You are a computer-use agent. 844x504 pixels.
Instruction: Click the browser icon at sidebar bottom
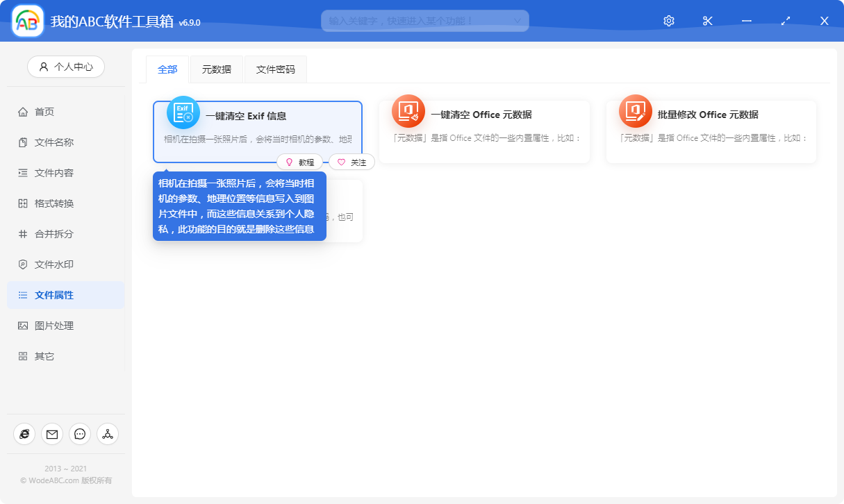point(24,434)
